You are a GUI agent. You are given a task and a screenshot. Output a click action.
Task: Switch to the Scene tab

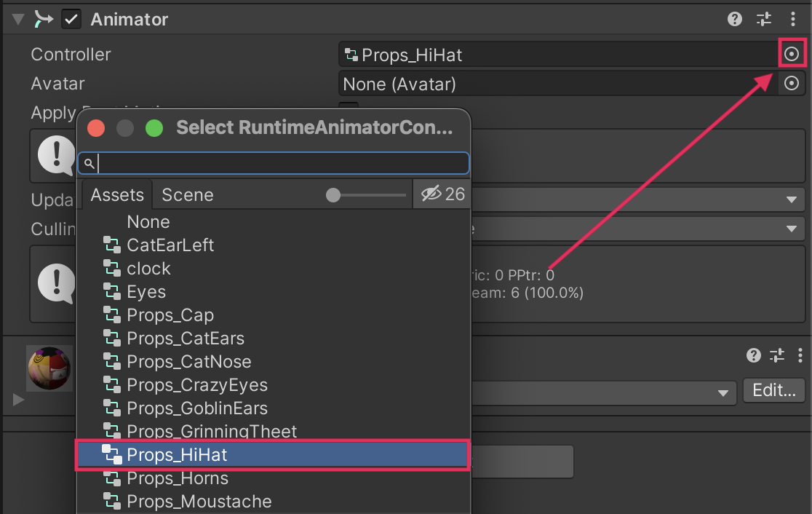pos(187,195)
